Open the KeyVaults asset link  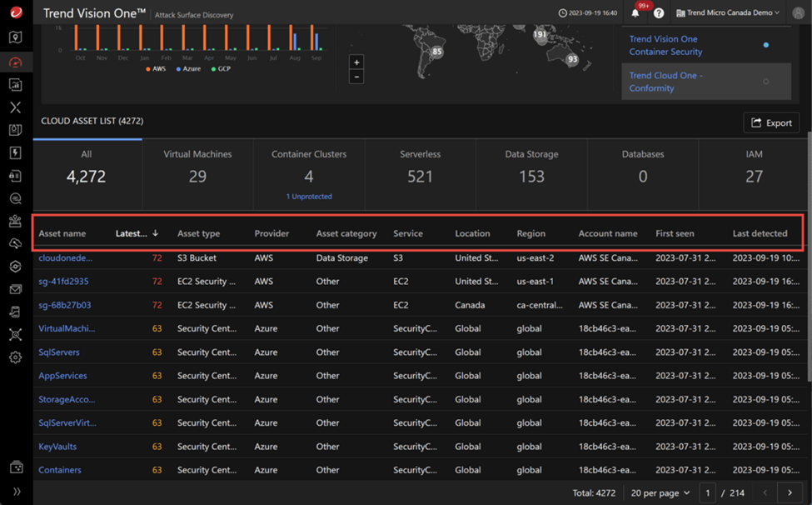(57, 447)
